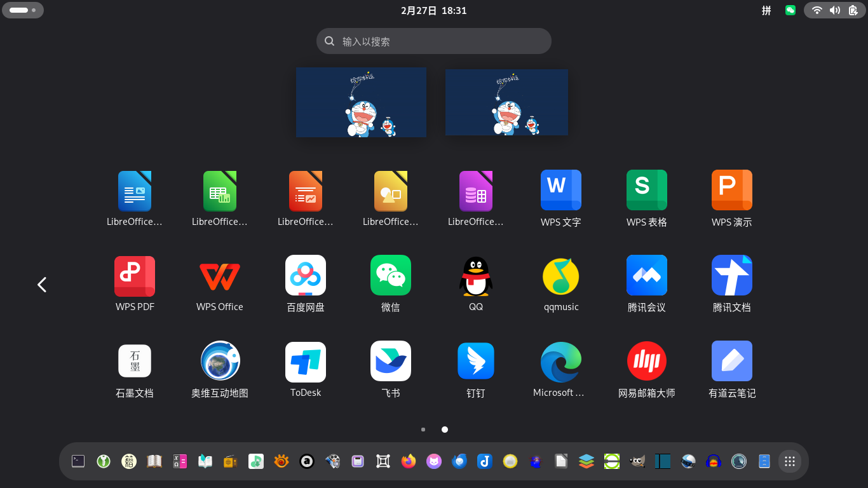Click the search input field
Viewport: 868px width, 488px height.
pyautogui.click(x=434, y=41)
